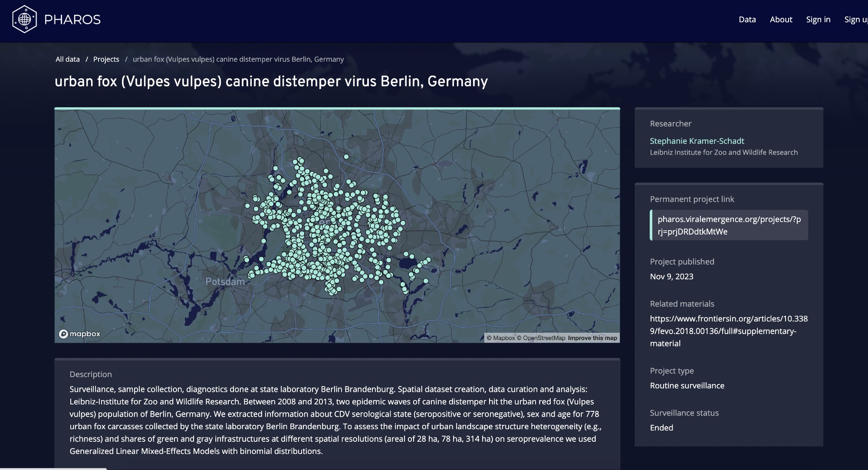Open the Data menu item

click(747, 20)
